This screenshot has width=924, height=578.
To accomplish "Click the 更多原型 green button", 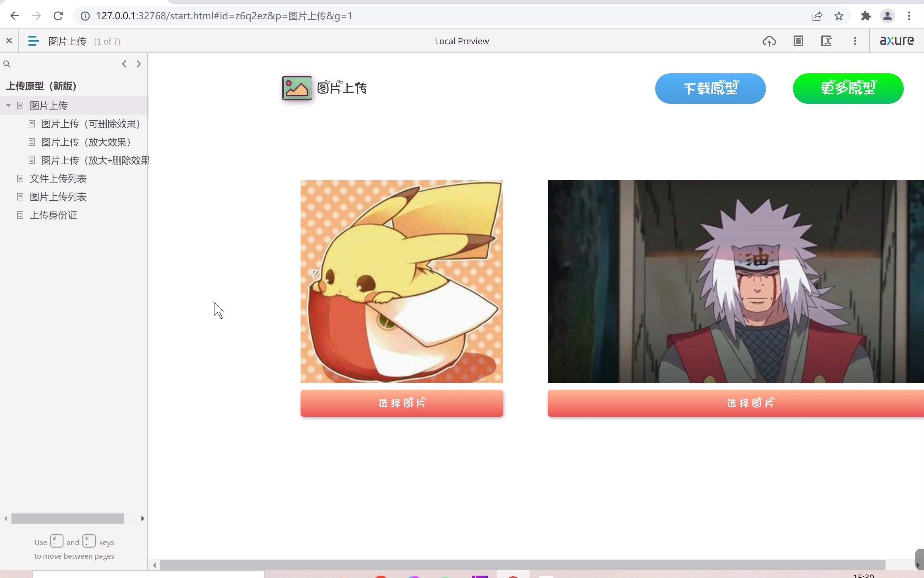I will pos(848,88).
